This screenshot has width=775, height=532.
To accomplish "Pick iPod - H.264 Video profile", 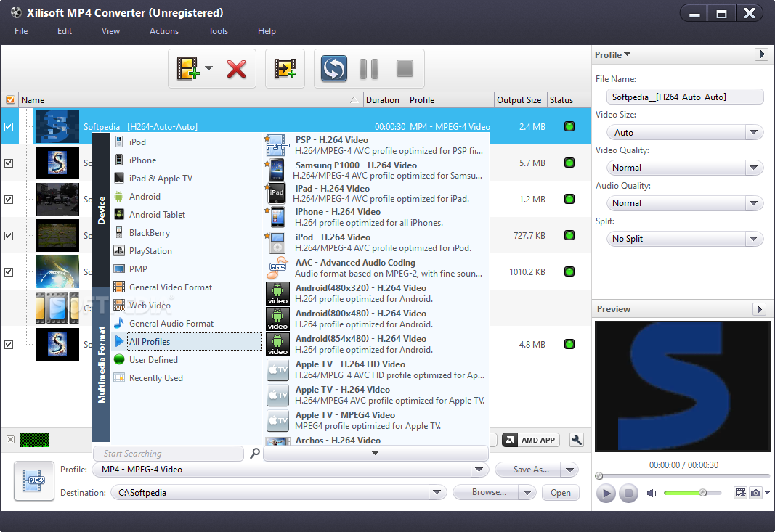I will 376,242.
